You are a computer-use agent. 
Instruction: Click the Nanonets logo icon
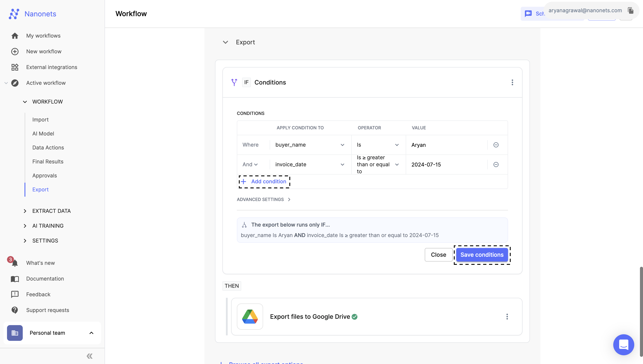(x=14, y=14)
